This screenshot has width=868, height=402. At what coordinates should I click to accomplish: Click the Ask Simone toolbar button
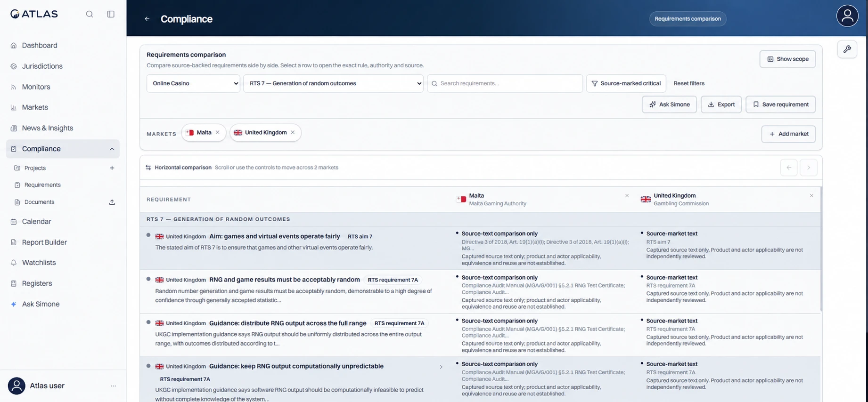click(x=669, y=105)
